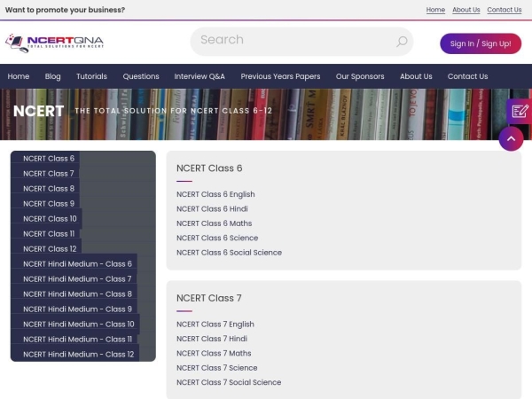
Task: Select About Us in the navigation bar
Action: [416, 76]
